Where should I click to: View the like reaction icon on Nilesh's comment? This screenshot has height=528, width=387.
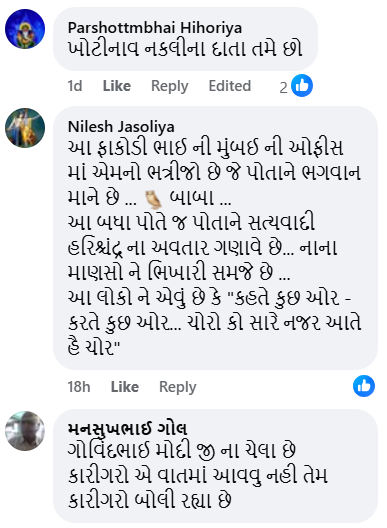364,386
